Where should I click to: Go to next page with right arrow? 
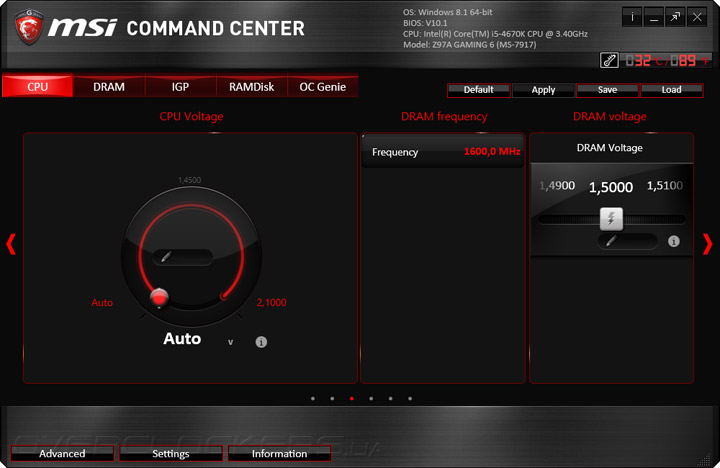point(708,244)
